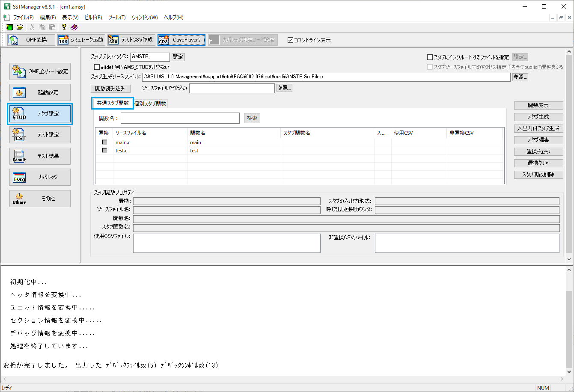Click the 関数名 search input field

[x=180, y=118]
